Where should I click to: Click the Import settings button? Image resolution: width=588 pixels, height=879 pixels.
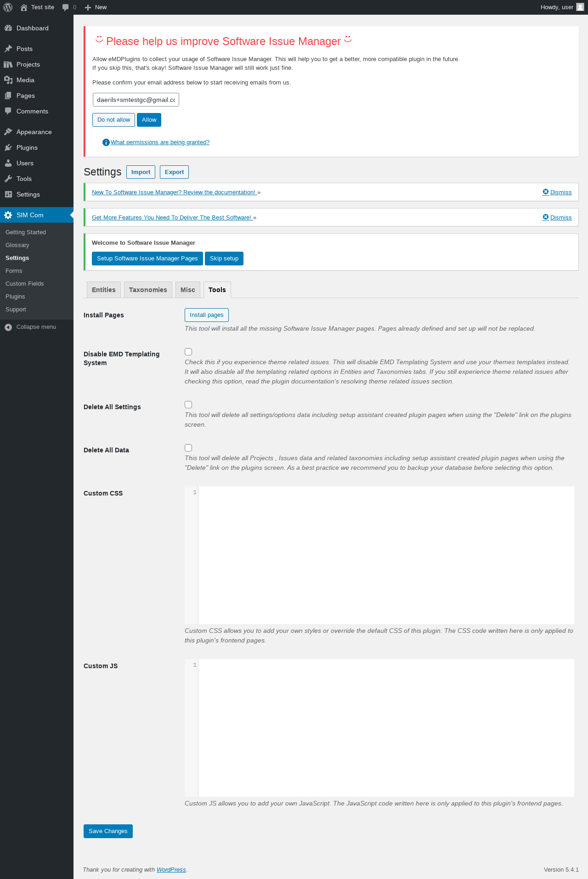point(141,172)
